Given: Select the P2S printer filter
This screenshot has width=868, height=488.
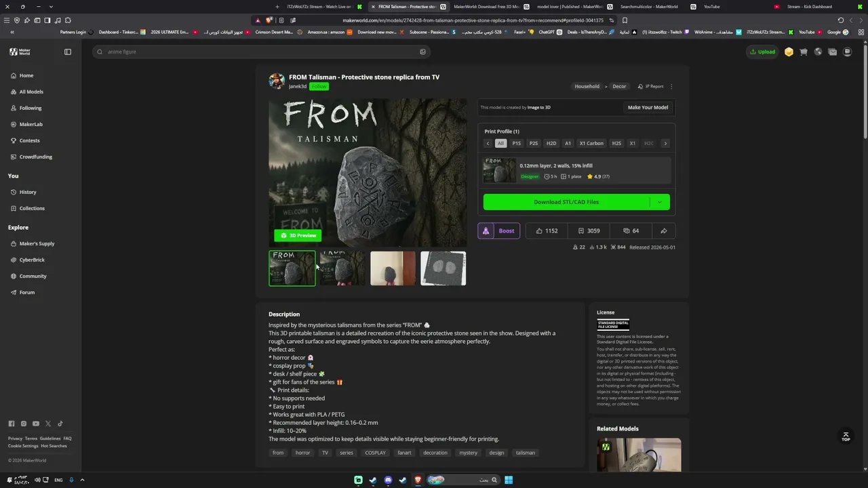Looking at the screenshot, I should tap(534, 144).
